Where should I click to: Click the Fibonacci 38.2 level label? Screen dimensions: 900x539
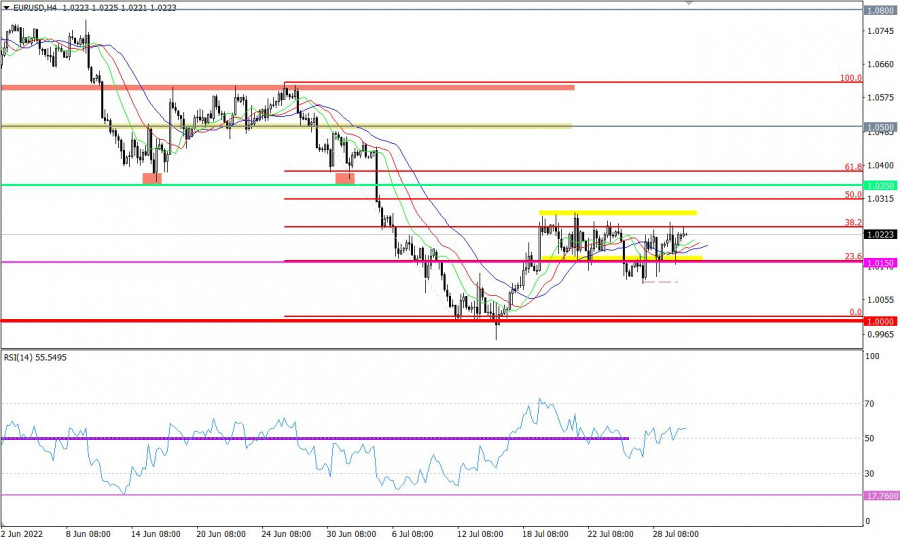(853, 222)
